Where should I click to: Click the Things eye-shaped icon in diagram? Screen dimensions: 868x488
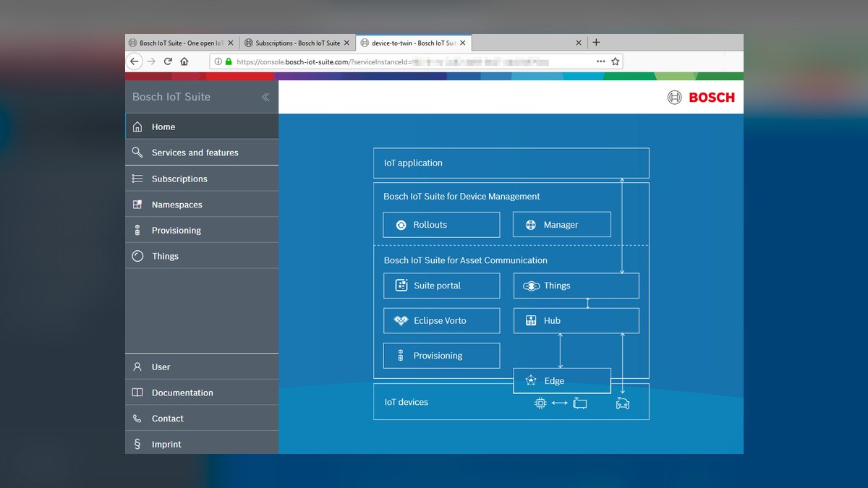(x=531, y=286)
